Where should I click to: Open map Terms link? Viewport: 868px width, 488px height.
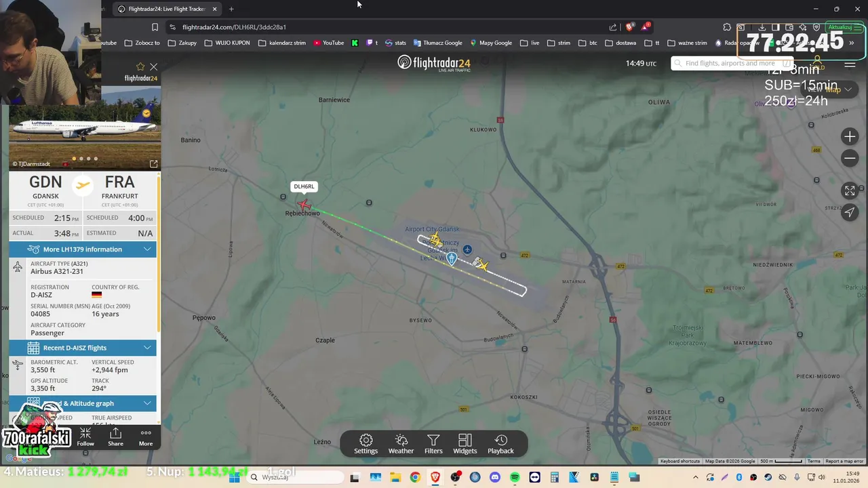coord(814,461)
